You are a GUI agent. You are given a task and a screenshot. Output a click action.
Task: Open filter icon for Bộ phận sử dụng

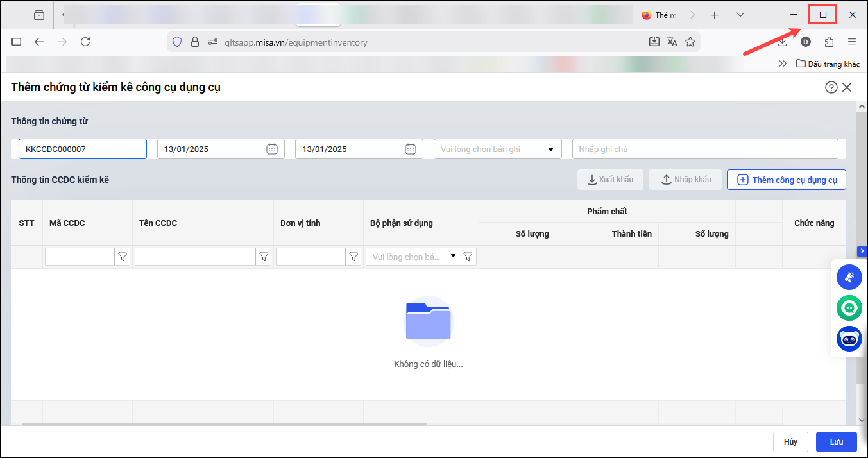pyautogui.click(x=468, y=257)
